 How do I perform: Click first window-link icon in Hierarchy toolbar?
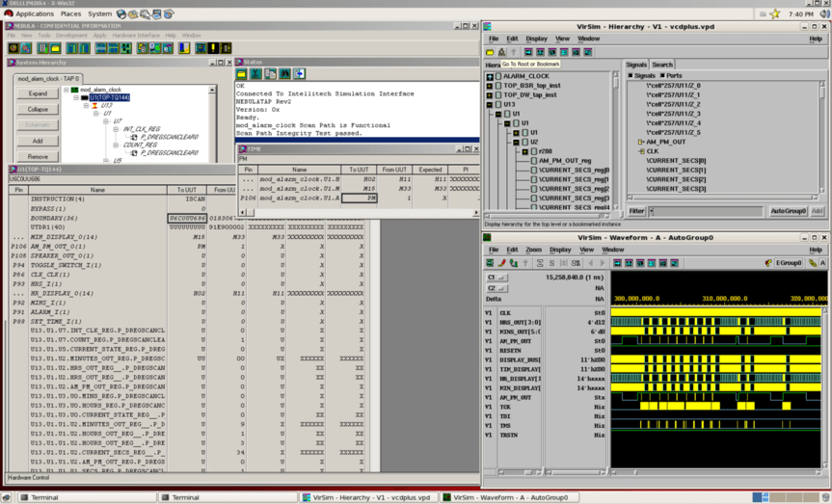528,52
